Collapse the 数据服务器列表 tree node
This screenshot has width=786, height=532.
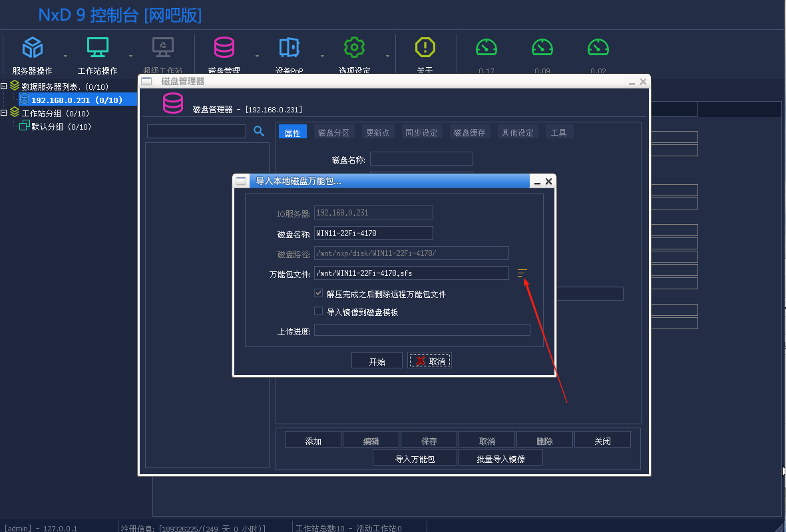click(x=5, y=86)
